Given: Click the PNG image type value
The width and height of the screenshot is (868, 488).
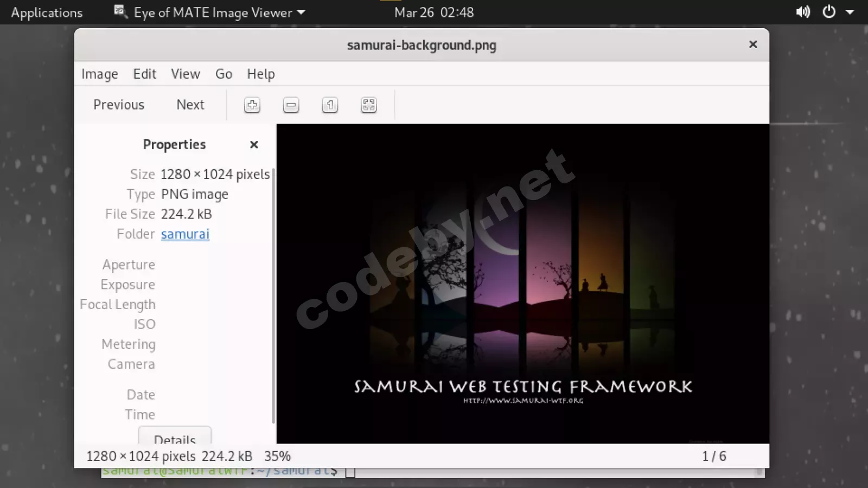Looking at the screenshot, I should click(x=195, y=194).
